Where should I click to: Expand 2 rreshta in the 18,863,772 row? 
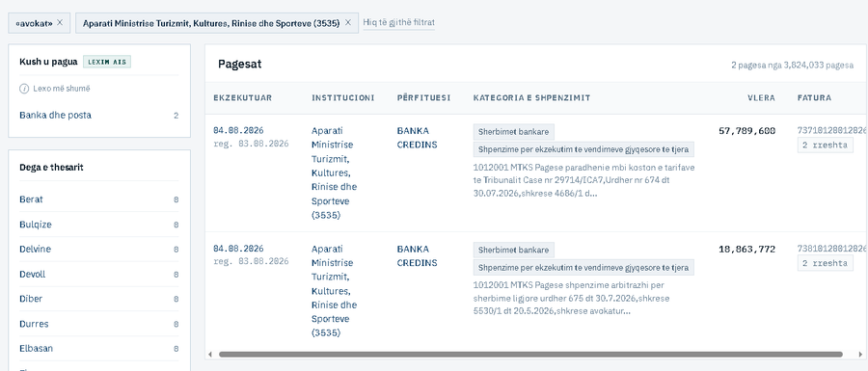point(825,263)
